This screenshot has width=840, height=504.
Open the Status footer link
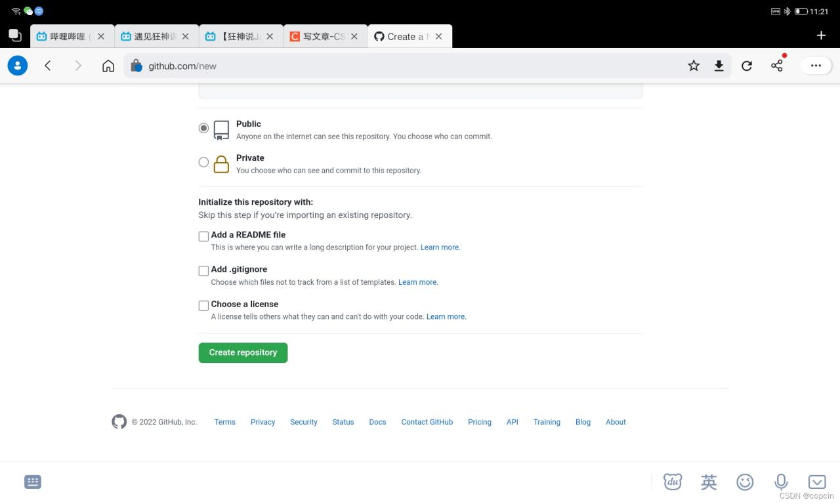coord(343,422)
